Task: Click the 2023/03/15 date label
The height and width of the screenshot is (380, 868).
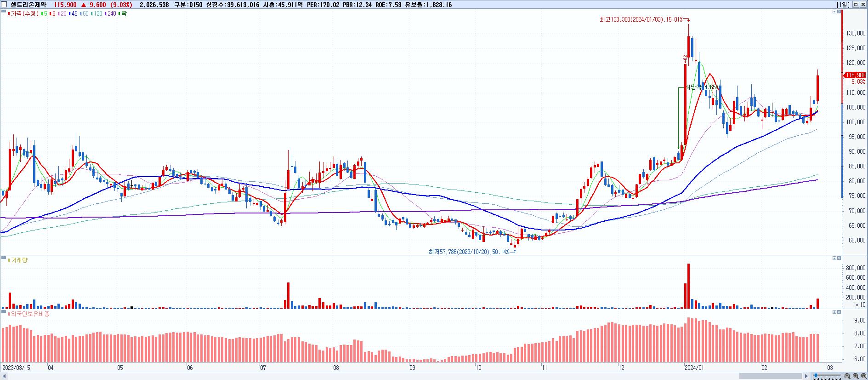Action: click(16, 368)
